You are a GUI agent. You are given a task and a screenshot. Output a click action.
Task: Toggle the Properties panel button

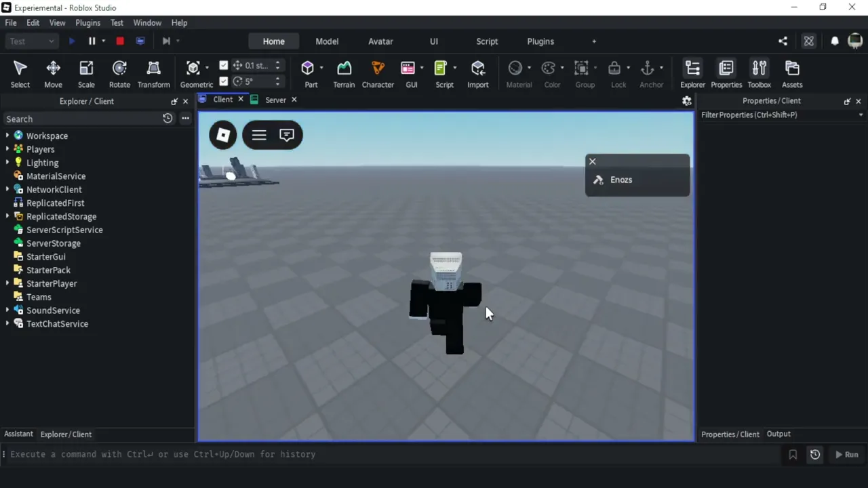click(x=726, y=74)
